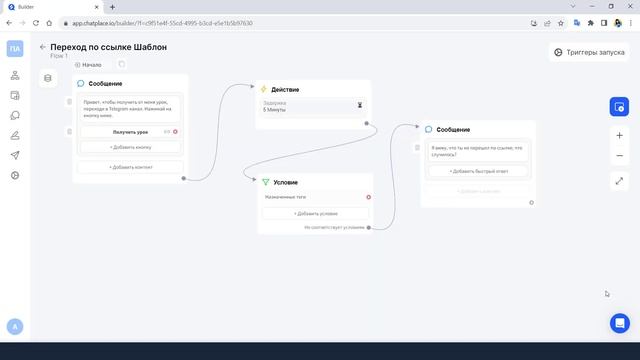Open the pencil edit icon in sidebar
This screenshot has height=360, width=640.
tap(15, 136)
